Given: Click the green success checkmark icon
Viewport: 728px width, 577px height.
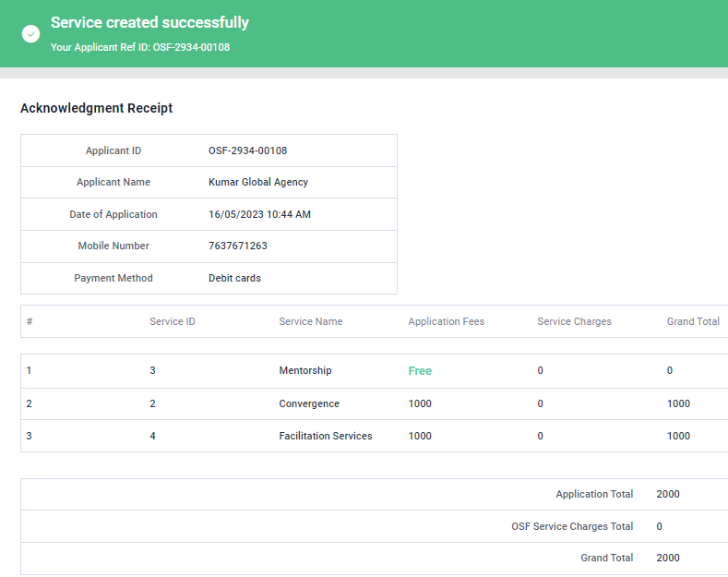Looking at the screenshot, I should coord(31,33).
